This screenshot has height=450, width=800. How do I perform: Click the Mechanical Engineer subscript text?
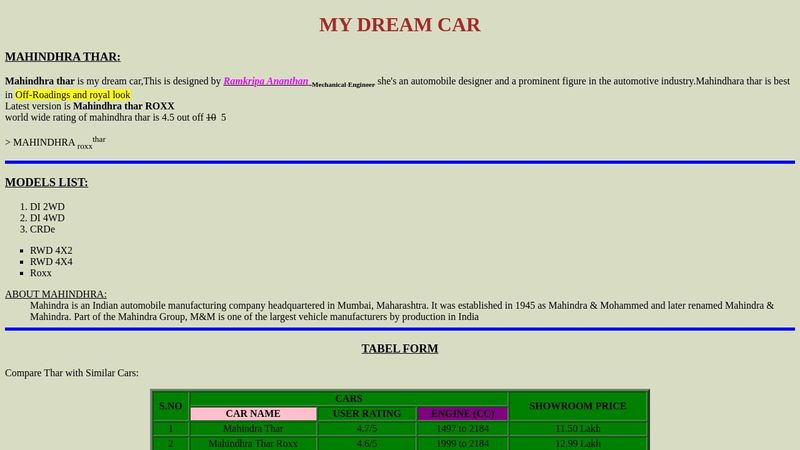(343, 85)
